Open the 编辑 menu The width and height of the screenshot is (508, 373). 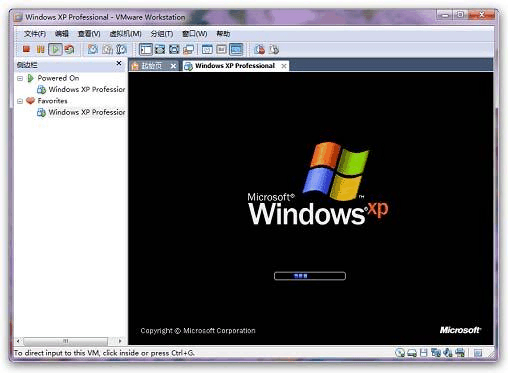62,34
